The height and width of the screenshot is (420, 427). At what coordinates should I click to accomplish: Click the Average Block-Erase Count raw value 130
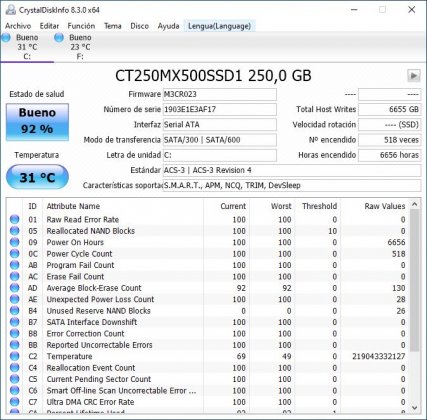(399, 288)
